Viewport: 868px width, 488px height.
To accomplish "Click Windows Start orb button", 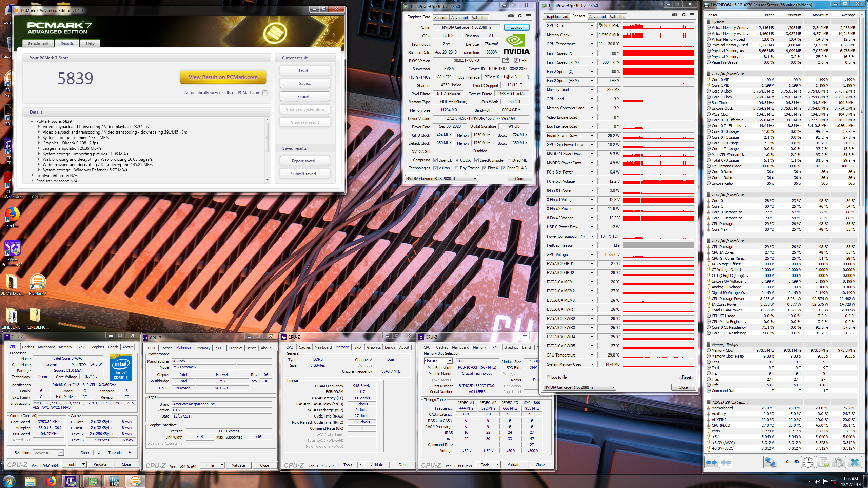I will (9, 481).
